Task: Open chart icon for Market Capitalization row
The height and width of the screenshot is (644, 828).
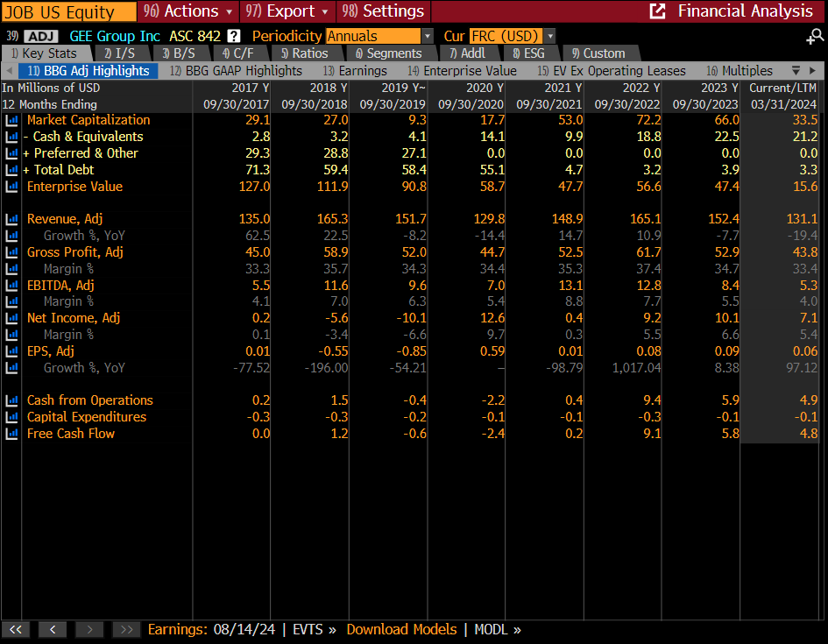Action: coord(11,120)
